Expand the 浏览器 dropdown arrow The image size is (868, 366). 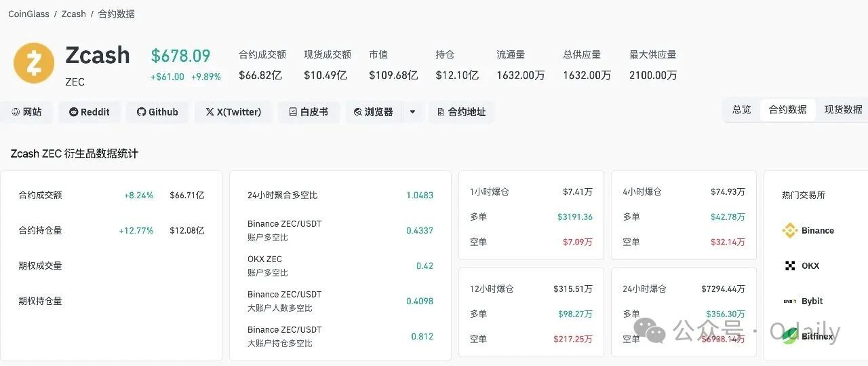pyautogui.click(x=412, y=112)
